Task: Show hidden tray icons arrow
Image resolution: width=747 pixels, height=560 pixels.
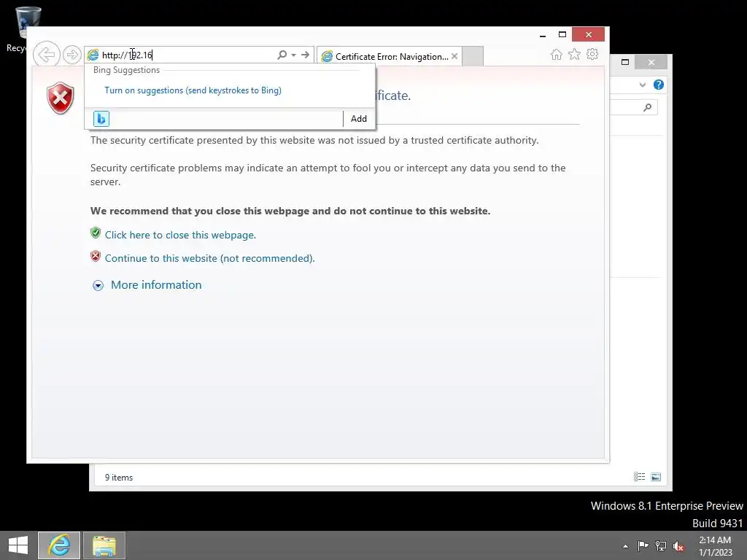Action: click(x=625, y=546)
